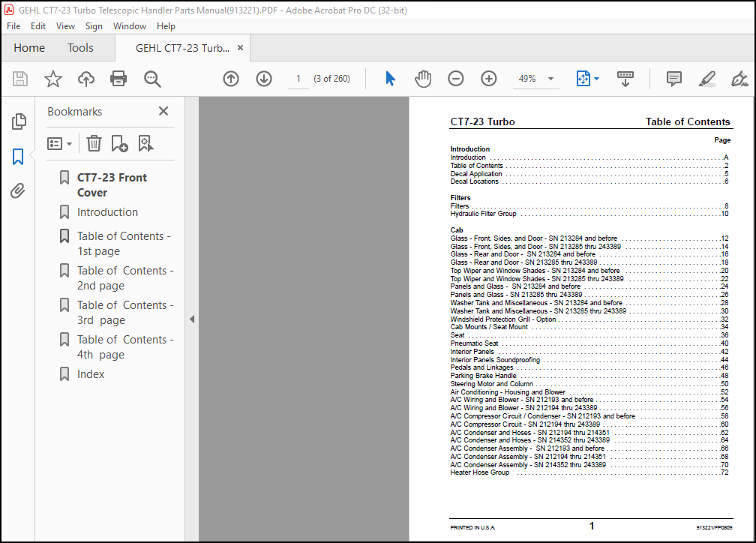
Task: Add the document to starred favorites
Action: pyautogui.click(x=53, y=79)
